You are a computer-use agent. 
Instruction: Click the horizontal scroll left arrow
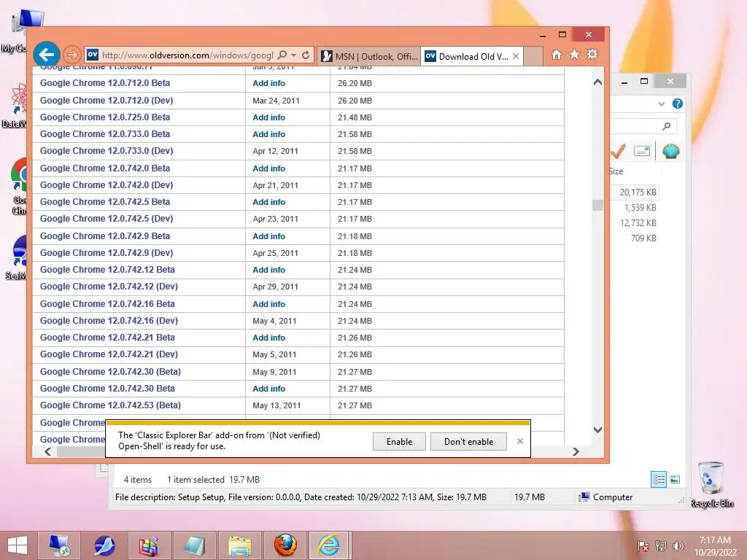tap(47, 451)
